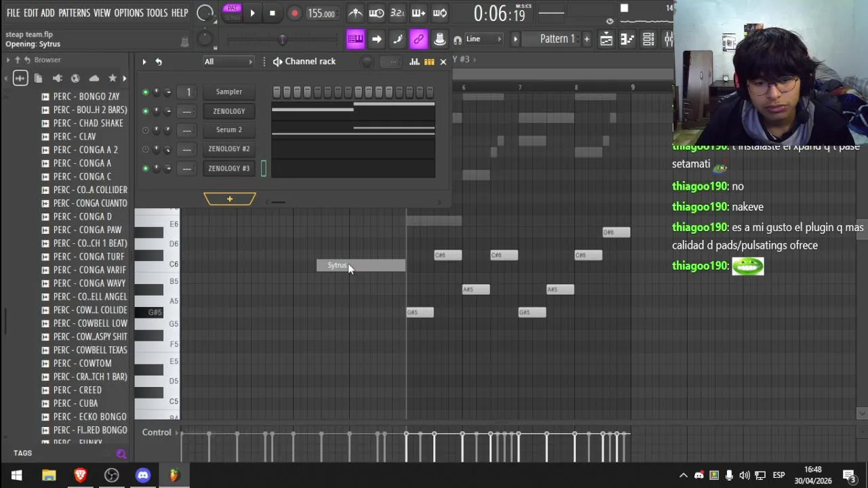Add a channel with the plus button
The image size is (868, 488).
(x=230, y=199)
